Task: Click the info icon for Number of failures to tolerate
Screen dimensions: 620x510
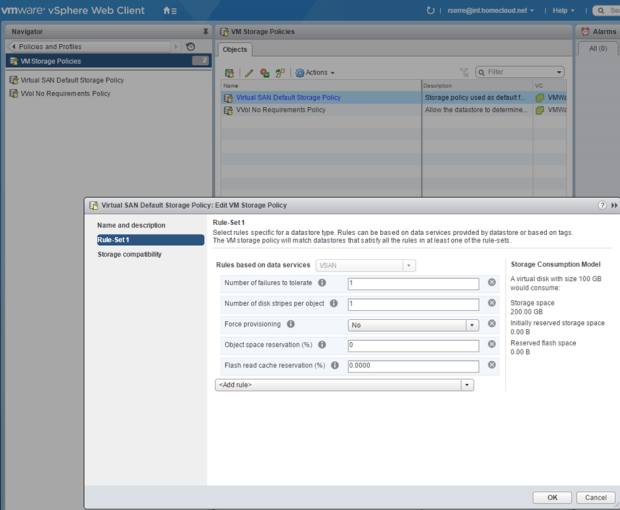Action: 322,283
